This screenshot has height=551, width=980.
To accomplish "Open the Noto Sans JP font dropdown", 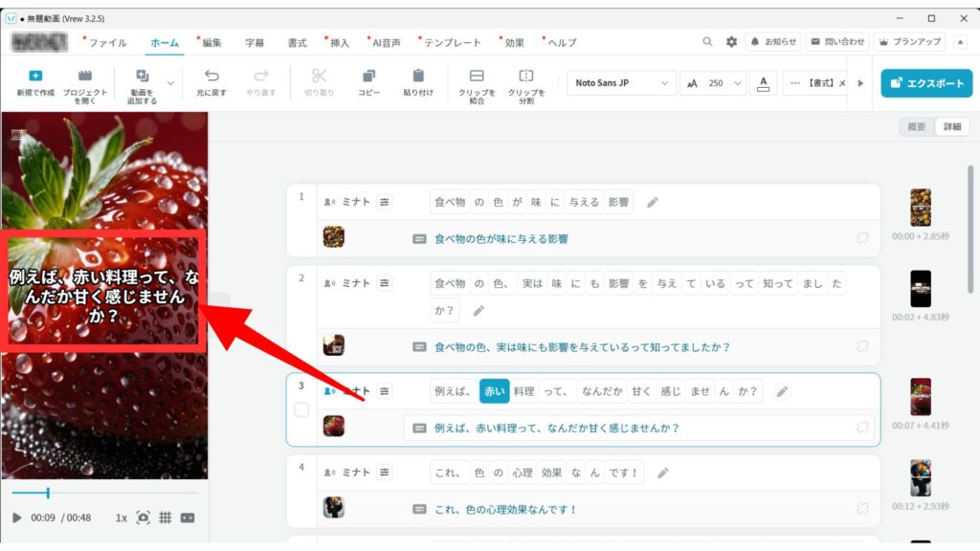I will [622, 83].
